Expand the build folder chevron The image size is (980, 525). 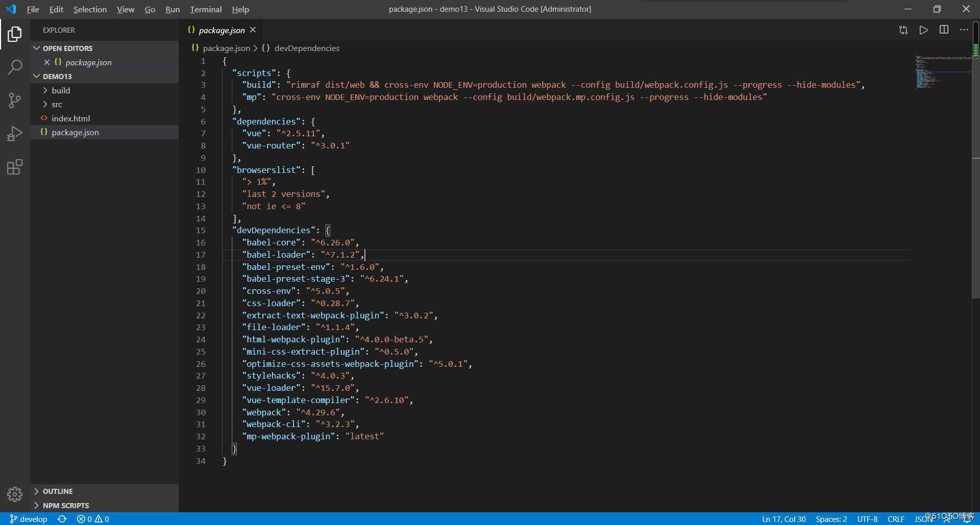[45, 90]
